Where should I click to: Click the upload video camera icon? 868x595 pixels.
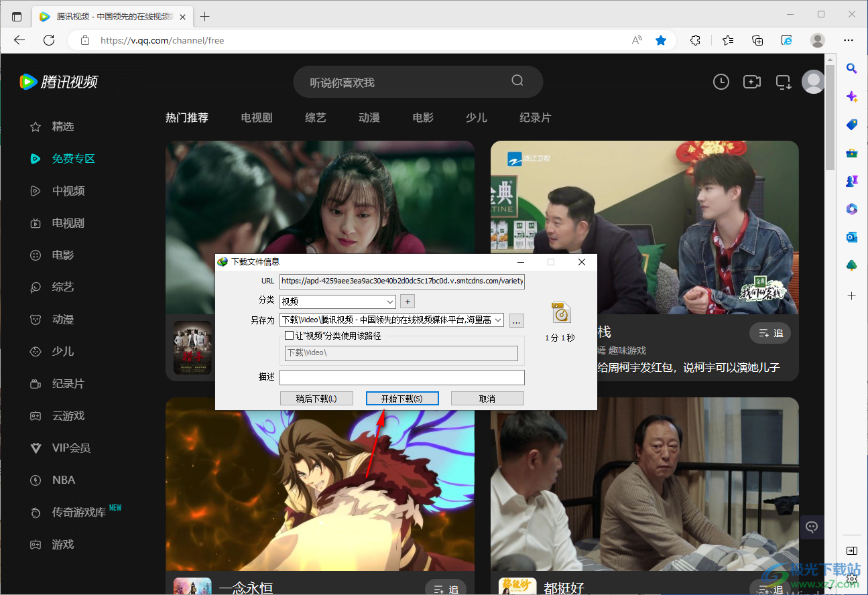752,82
